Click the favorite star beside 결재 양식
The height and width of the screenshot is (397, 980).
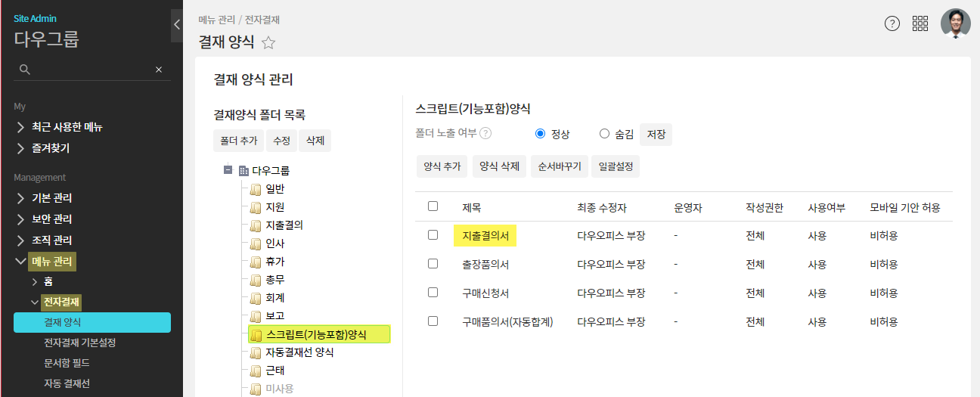pos(268,43)
